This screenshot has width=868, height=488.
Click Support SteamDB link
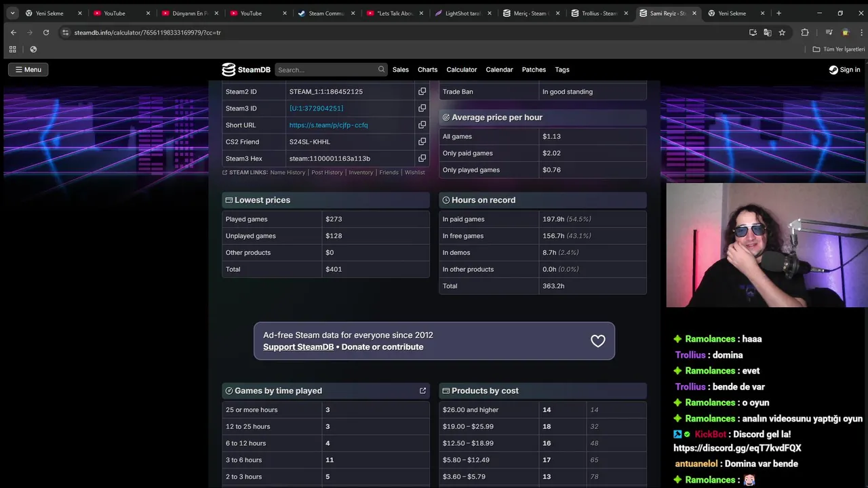(298, 347)
